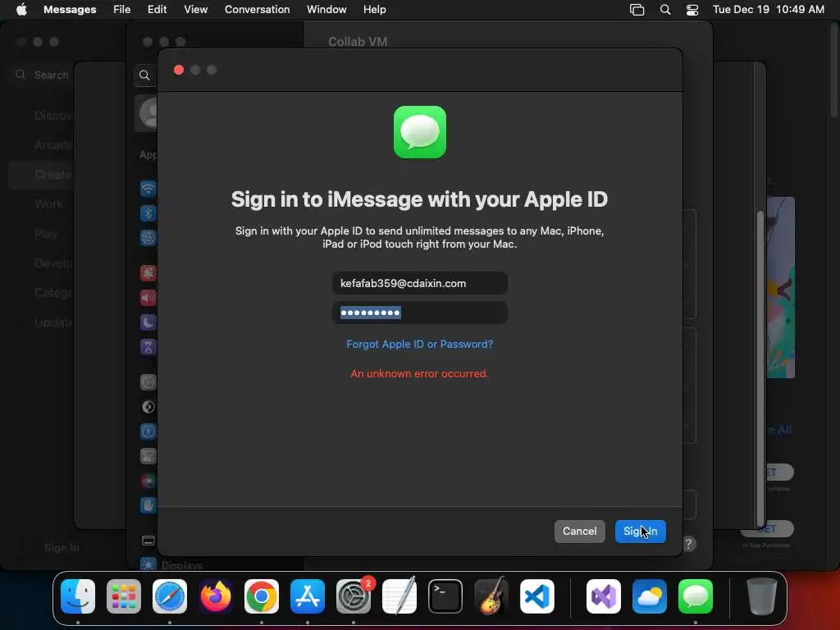Close the iMessage sign-in window
840x630 pixels.
click(179, 71)
